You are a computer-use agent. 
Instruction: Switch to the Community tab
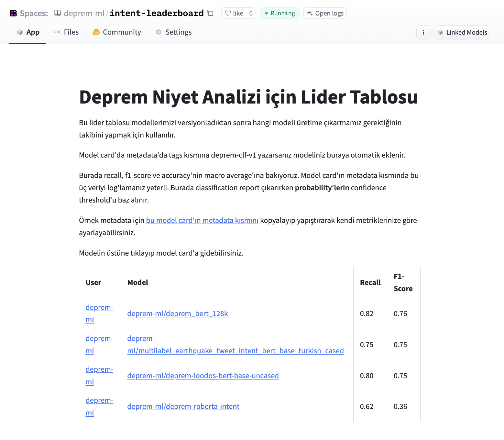(117, 32)
